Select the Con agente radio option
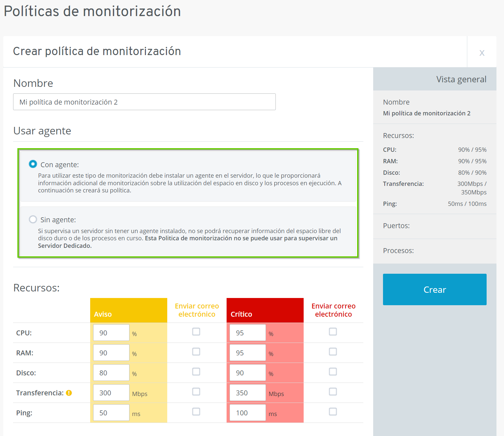504x436 pixels. pos(33,164)
